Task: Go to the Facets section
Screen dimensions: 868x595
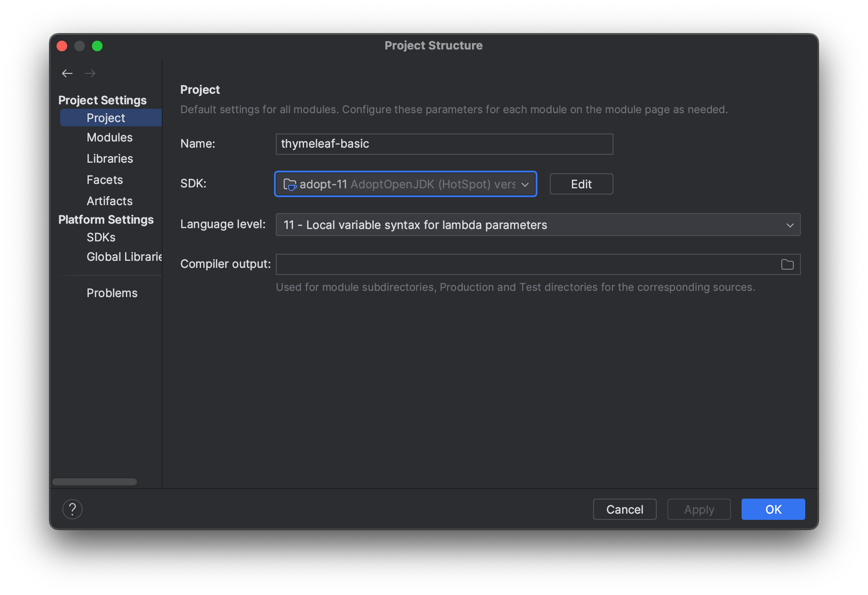Action: pos(105,180)
